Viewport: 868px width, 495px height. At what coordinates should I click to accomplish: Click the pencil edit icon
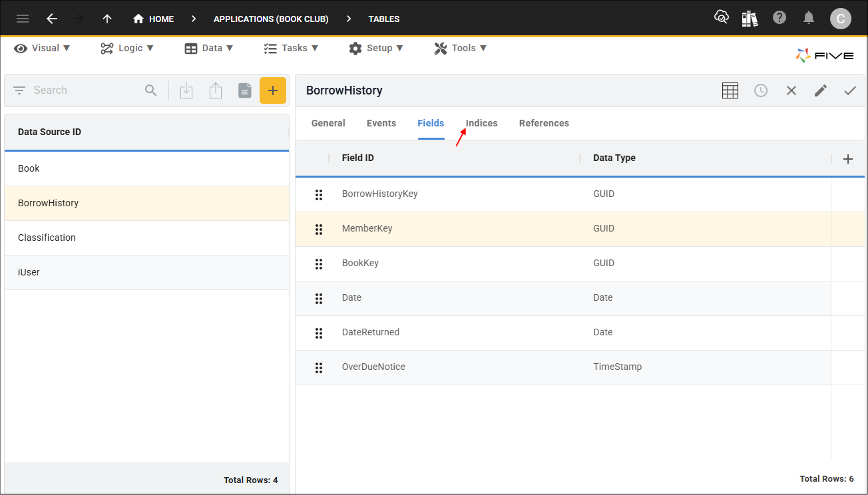821,90
